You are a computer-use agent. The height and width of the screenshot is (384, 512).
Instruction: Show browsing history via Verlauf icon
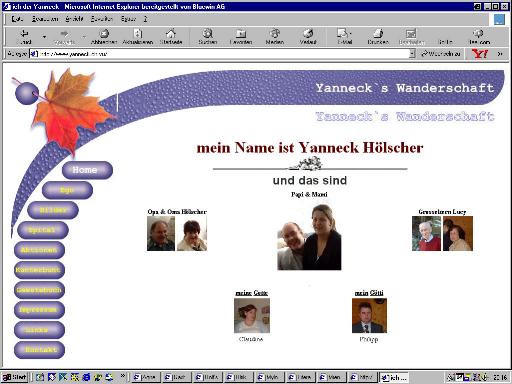(308, 33)
